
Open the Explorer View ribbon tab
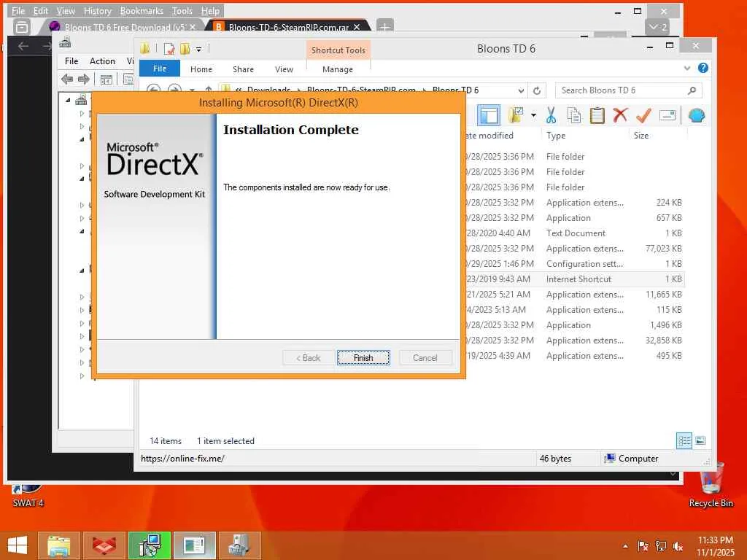point(284,69)
